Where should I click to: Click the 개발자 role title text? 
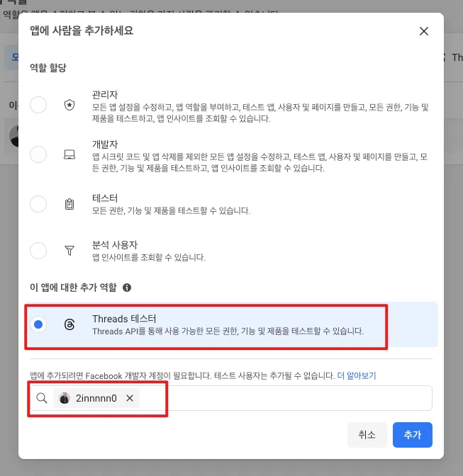point(105,144)
